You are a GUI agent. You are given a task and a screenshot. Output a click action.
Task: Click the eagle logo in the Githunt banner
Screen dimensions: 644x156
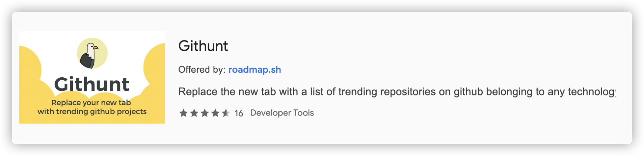92,53
